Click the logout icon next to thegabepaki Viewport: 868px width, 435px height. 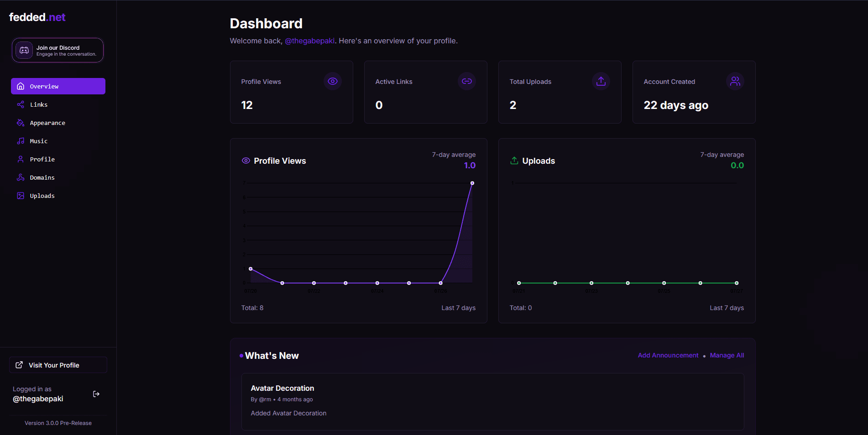click(96, 394)
